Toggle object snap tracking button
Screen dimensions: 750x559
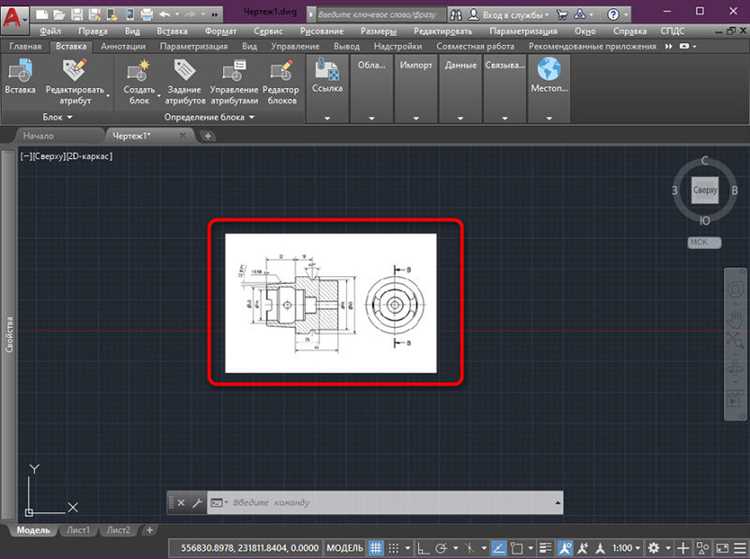pos(498,548)
